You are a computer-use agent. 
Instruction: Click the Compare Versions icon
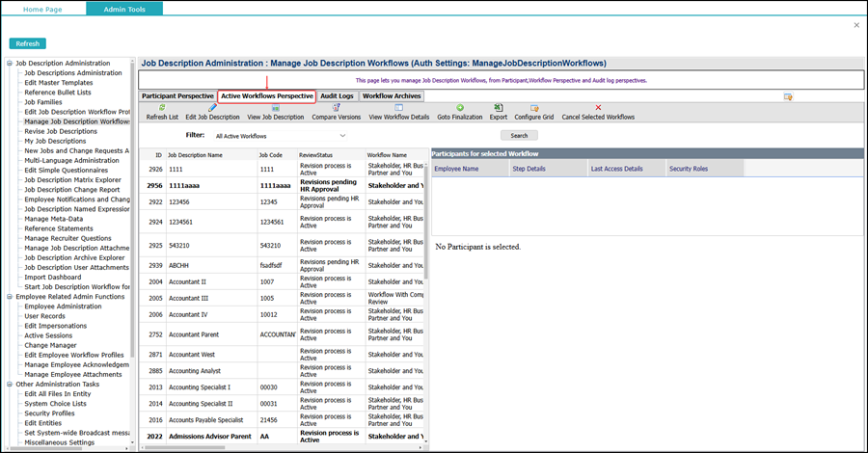336,108
